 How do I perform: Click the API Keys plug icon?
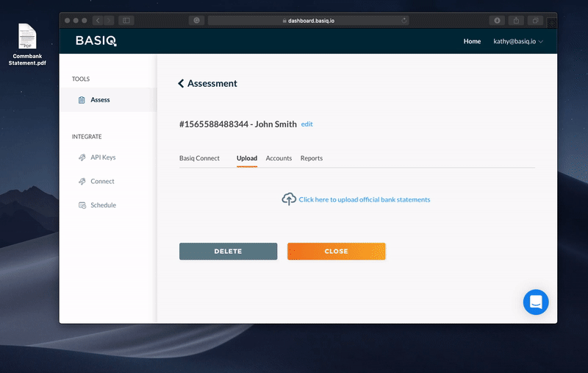(82, 157)
